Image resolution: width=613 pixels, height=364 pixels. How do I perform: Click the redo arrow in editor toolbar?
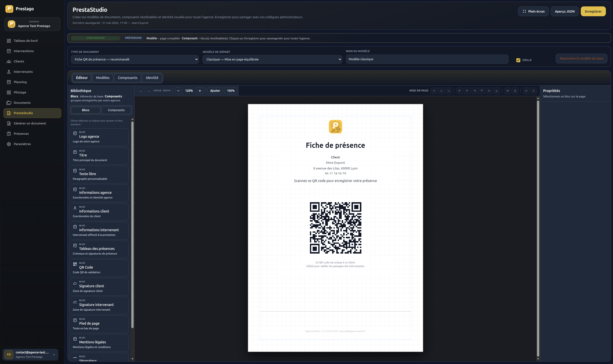pos(149,91)
